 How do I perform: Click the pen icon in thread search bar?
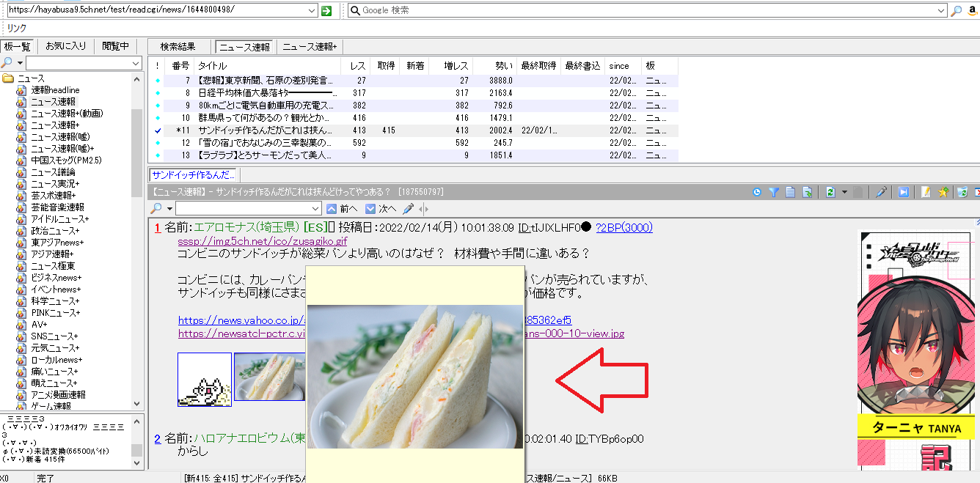click(x=409, y=209)
